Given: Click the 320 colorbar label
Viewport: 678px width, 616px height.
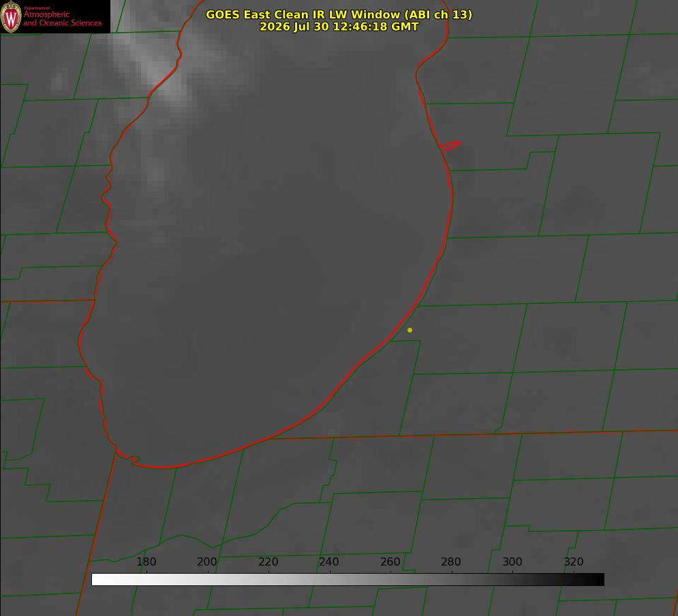Looking at the screenshot, I should (573, 561).
